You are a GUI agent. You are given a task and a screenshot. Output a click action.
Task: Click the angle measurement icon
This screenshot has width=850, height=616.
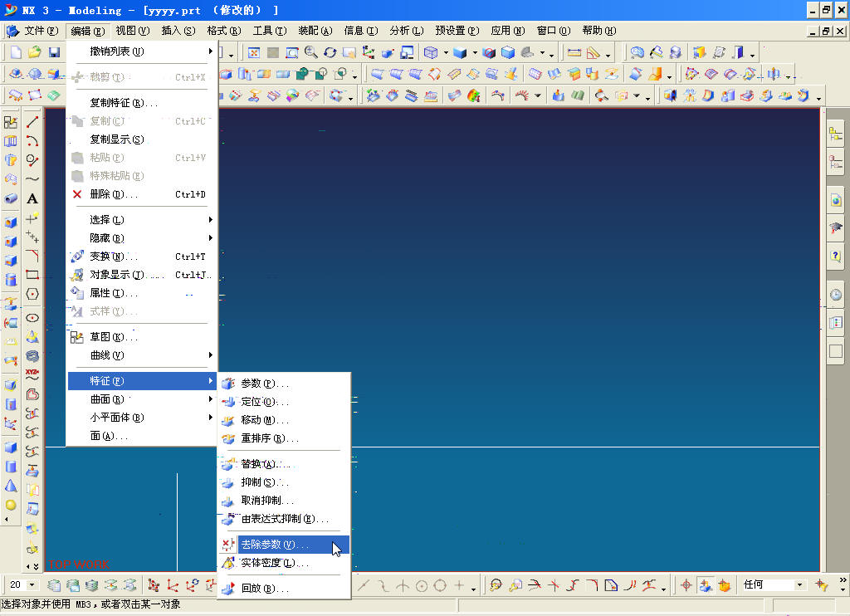coord(594,52)
